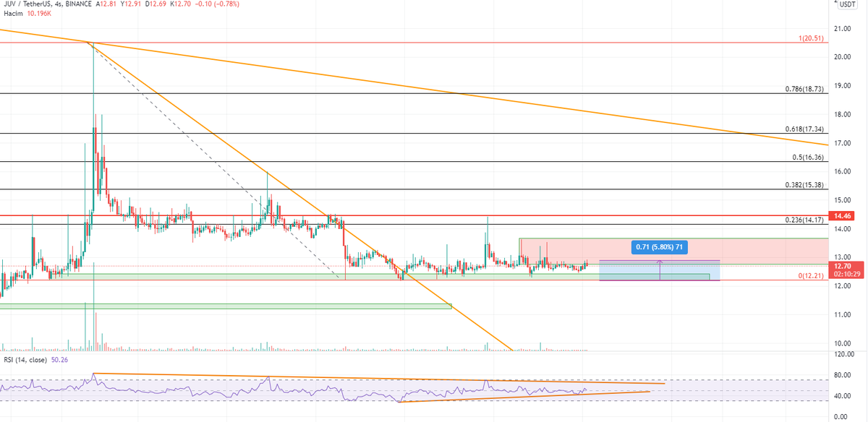Click the RSI axis 40.00 label
Image resolution: width=868 pixels, height=422 pixels.
[843, 396]
